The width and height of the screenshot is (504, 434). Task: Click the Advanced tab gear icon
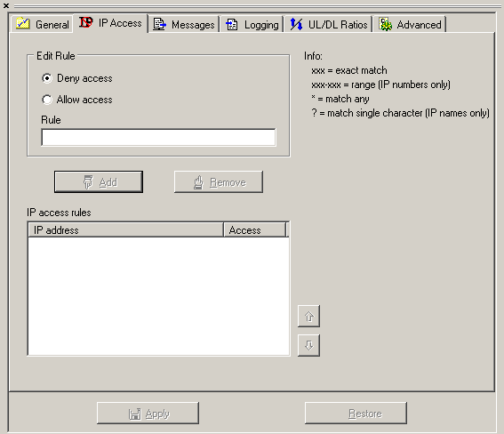point(385,24)
